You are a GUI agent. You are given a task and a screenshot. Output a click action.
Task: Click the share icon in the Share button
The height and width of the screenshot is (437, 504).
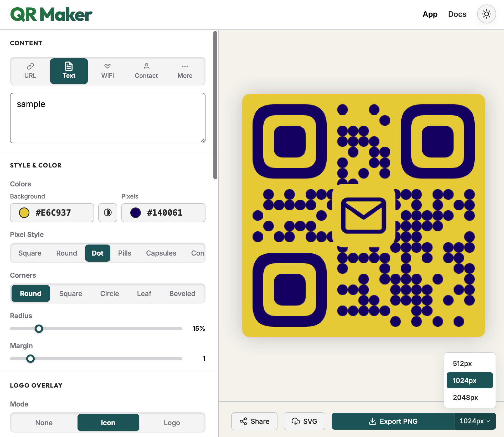pos(243,421)
